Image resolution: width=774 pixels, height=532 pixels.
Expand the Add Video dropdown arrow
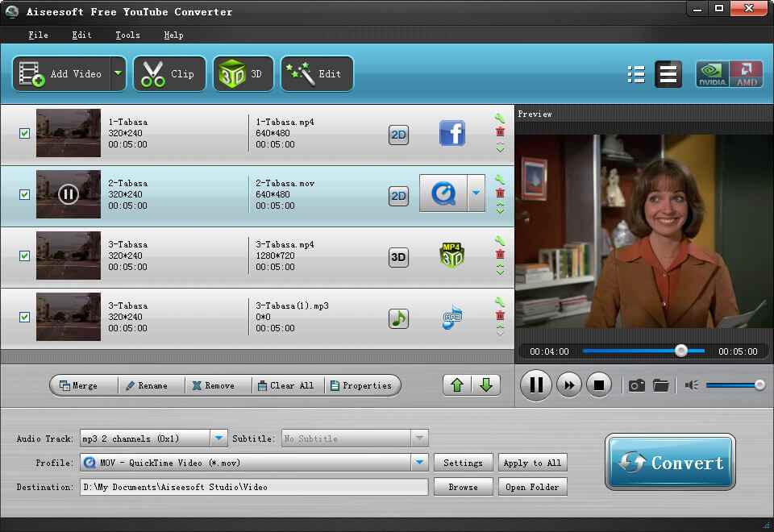click(118, 73)
